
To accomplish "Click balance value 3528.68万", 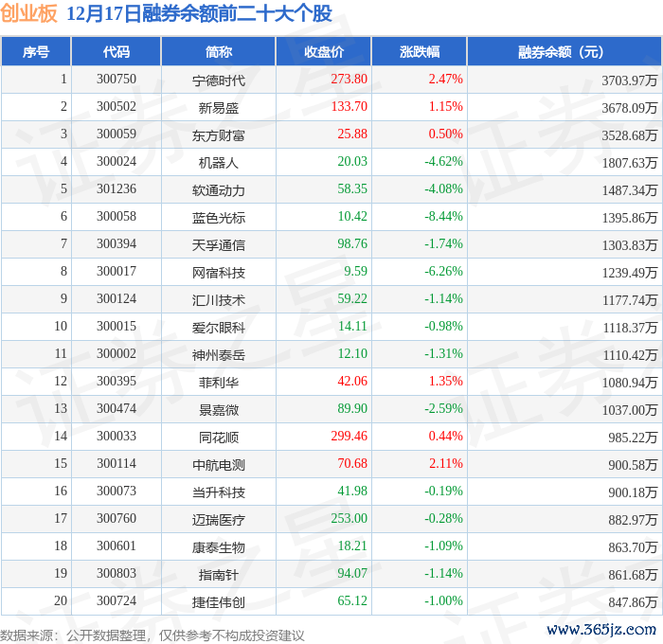I will 630,135.
